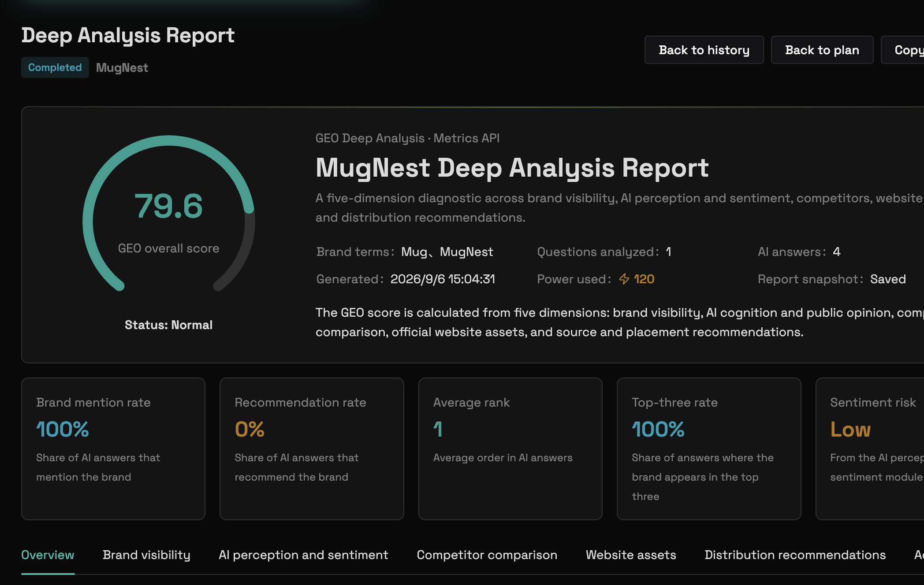
Task: Click the Sentiment risk Low card
Action: pos(870,448)
